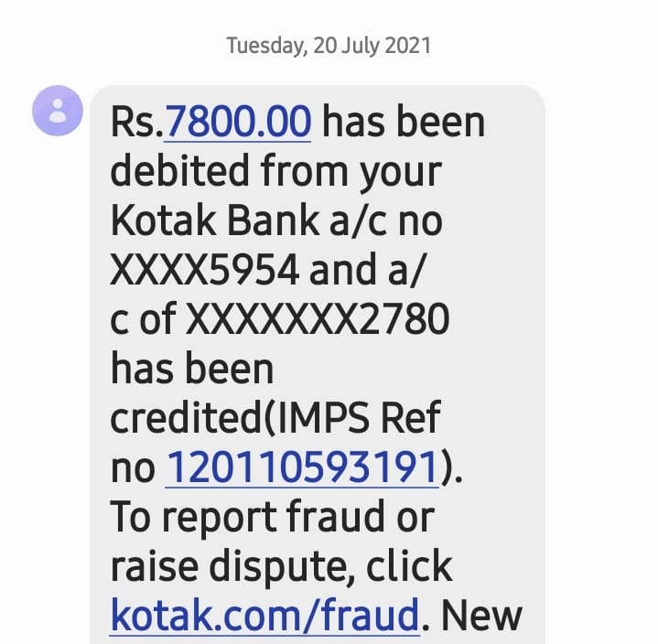Open the underlined 7800.00 amount link
The height and width of the screenshot is (644, 658).
click(238, 122)
